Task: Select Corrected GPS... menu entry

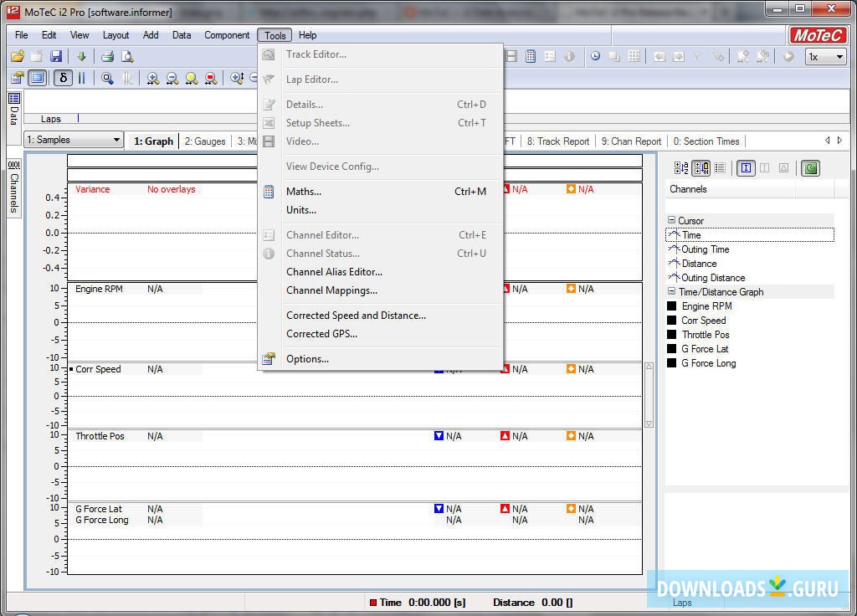Action: coord(381,334)
